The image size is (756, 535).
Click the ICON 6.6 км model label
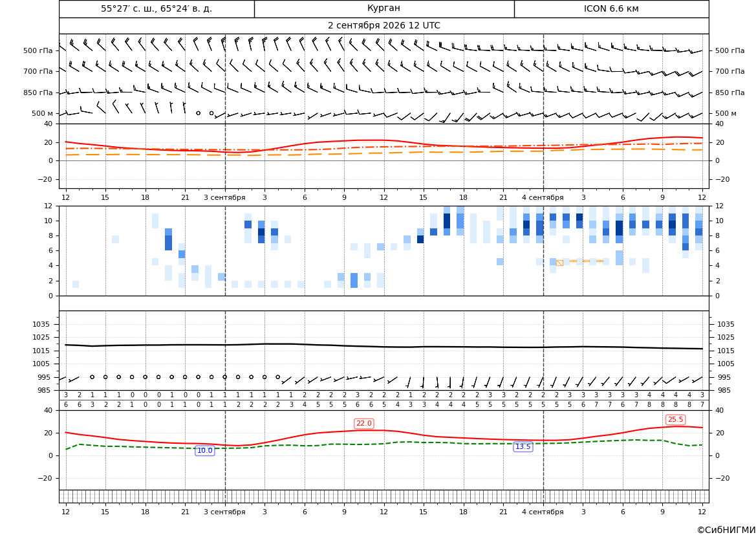coord(611,8)
